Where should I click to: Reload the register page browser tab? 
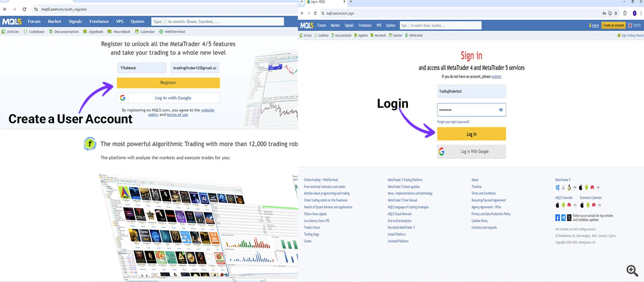(24, 9)
